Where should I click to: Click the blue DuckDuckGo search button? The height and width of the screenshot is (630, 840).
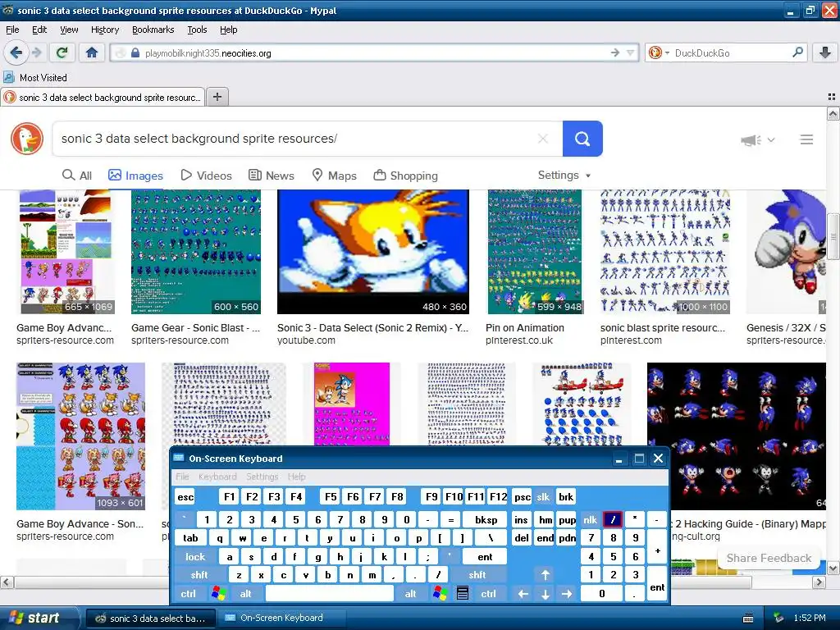point(582,139)
